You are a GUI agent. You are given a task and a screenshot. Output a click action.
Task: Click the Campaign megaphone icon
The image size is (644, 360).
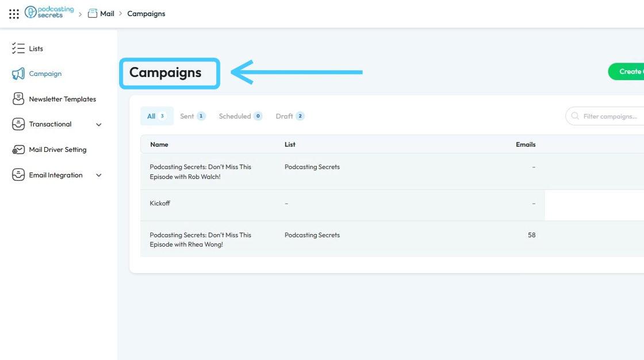pyautogui.click(x=18, y=74)
